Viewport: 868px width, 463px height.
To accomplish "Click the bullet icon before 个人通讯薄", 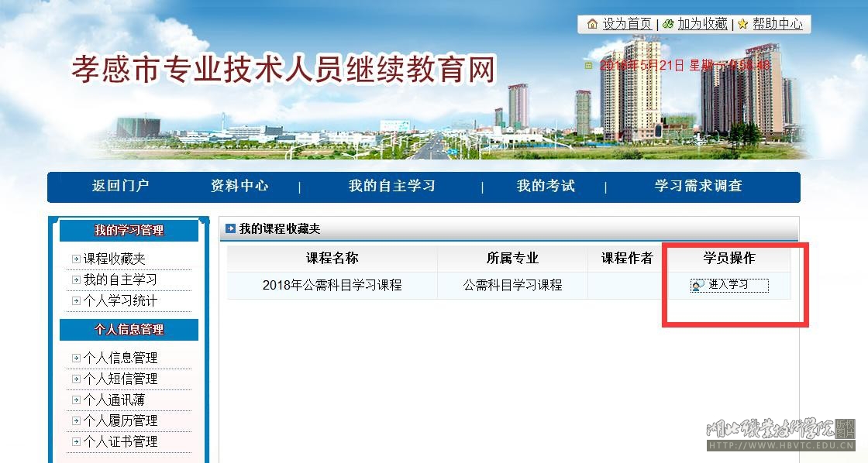I will point(76,400).
